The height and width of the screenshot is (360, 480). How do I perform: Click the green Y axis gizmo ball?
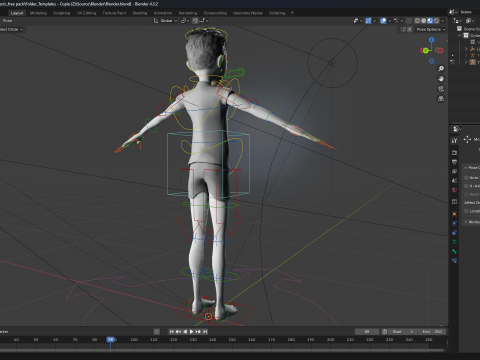pyautogui.click(x=426, y=50)
